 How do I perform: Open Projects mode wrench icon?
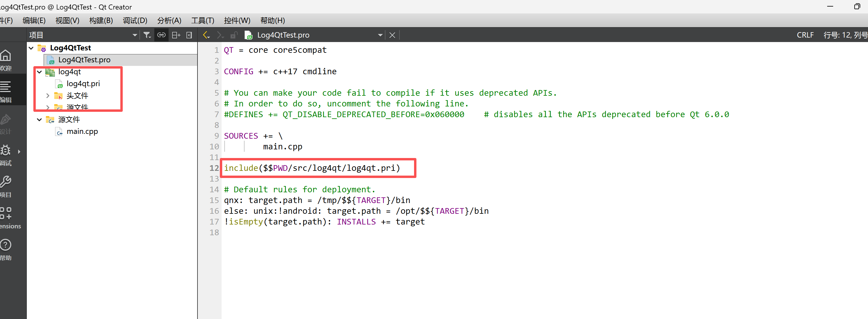pos(6,182)
